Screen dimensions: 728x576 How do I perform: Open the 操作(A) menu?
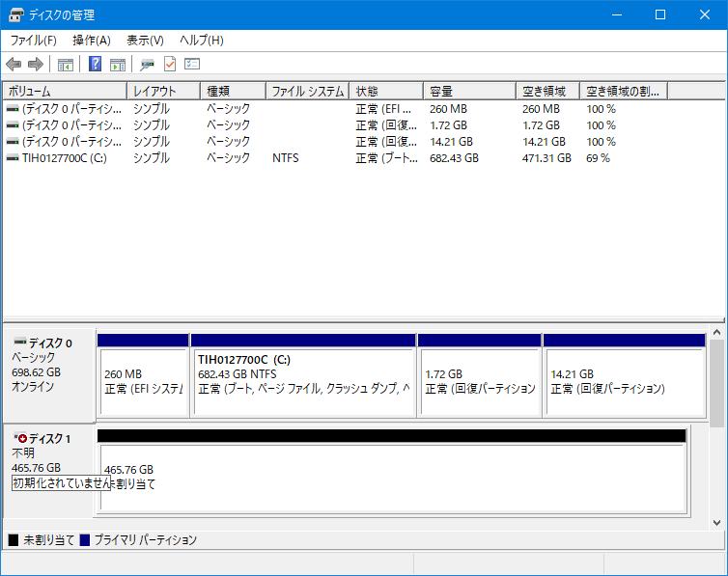(92, 41)
